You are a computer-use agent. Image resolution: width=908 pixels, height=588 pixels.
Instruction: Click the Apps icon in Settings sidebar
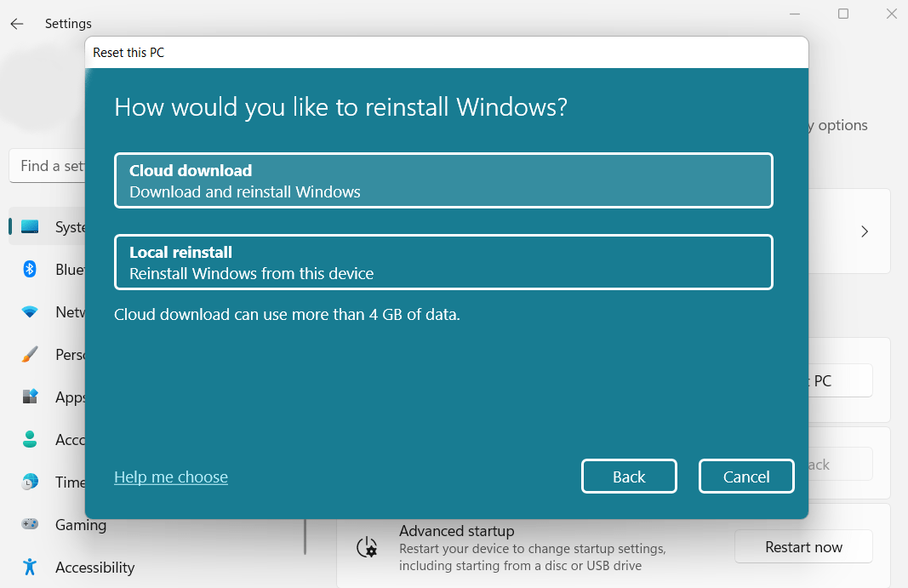pos(30,397)
